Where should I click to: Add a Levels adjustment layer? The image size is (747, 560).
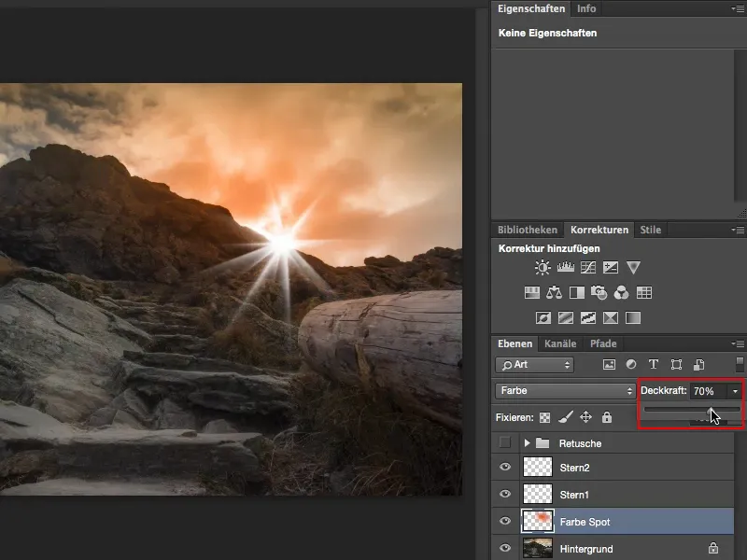coord(566,268)
